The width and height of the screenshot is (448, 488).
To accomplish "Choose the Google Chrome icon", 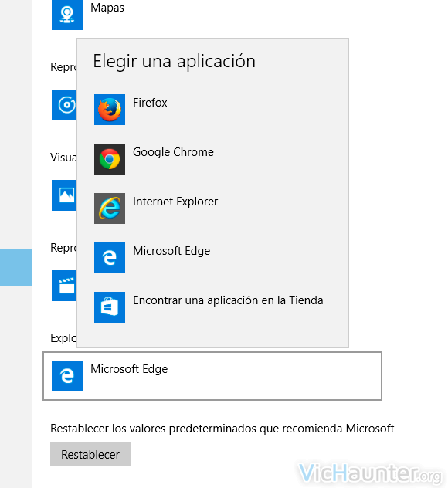I will pyautogui.click(x=110, y=159).
